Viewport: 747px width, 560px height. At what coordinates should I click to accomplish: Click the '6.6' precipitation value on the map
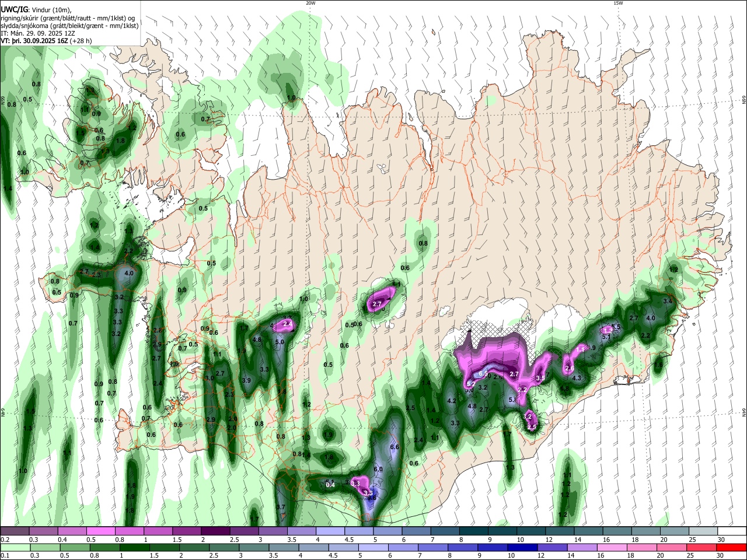point(394,447)
